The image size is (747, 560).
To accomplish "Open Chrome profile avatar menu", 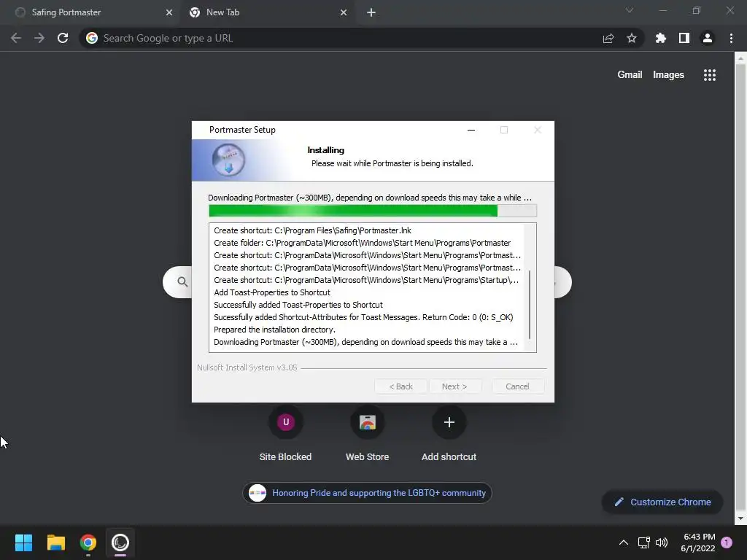I will click(x=708, y=38).
